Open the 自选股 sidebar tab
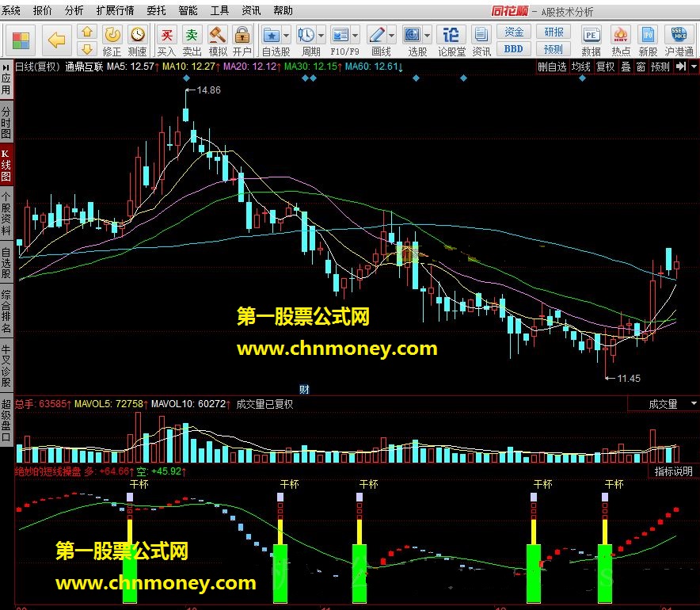700x610 pixels. tap(6, 262)
